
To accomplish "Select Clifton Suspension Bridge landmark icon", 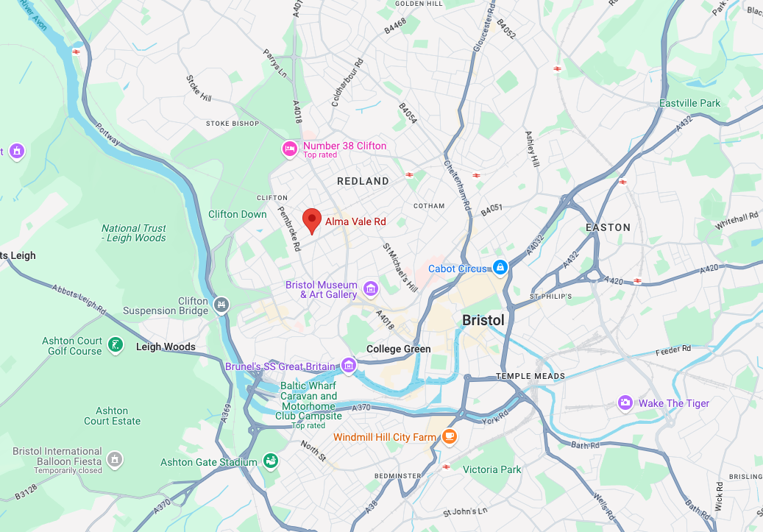I will pyautogui.click(x=221, y=305).
